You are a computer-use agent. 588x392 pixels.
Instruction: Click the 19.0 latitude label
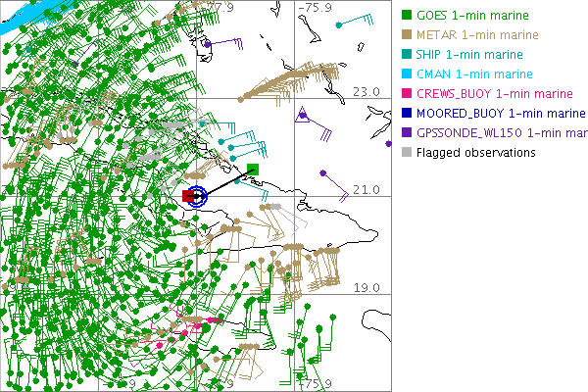tap(366, 287)
